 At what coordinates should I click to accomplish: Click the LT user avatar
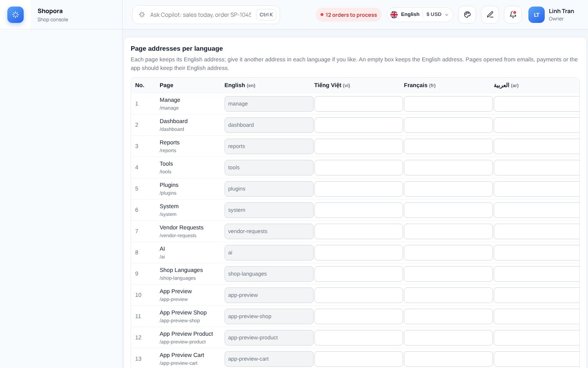tap(537, 15)
